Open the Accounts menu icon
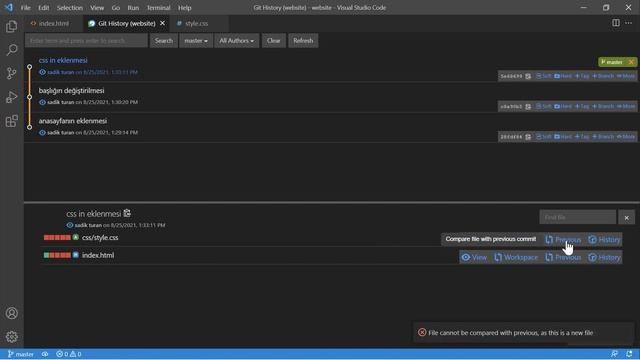Viewport: 640px width, 360px height. click(x=11, y=313)
